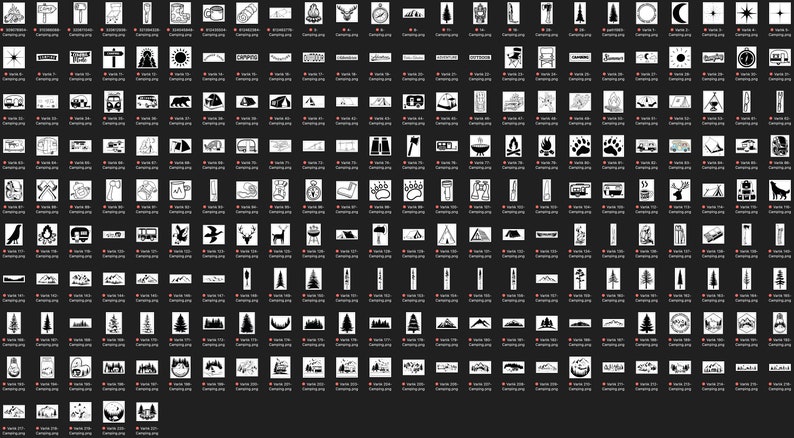Pick the Varlık 115 backpack thumbnail
The width and height of the screenshot is (794, 438).
[746, 190]
